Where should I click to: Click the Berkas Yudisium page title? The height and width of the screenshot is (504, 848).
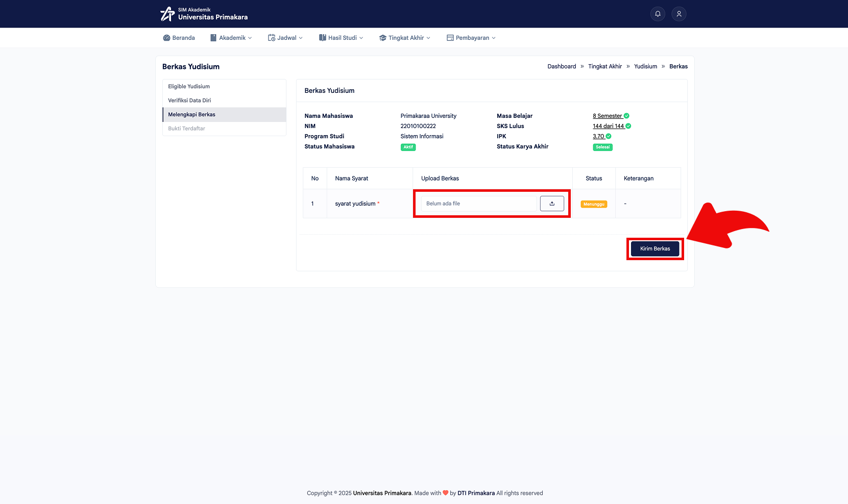[x=191, y=67]
